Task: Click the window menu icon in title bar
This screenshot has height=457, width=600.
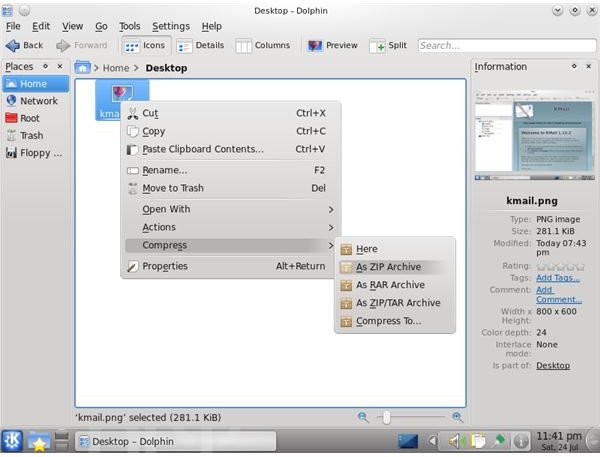Action: [8, 10]
